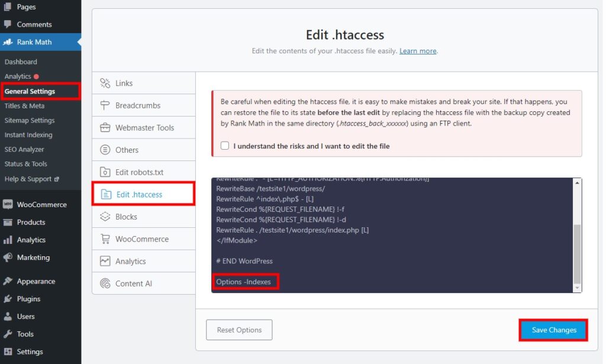
Task: Open General Settings in Rank Math menu
Action: pyautogui.click(x=30, y=91)
